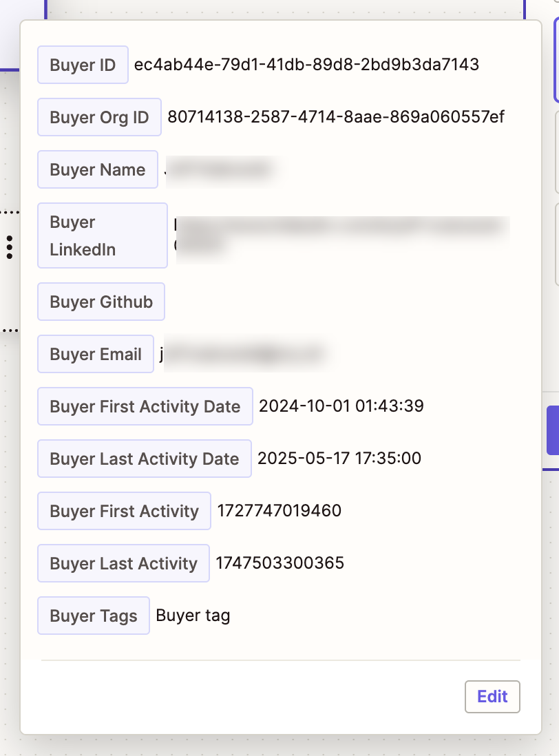This screenshot has width=559, height=756.
Task: Click the Buyer Email label
Action: [96, 355]
